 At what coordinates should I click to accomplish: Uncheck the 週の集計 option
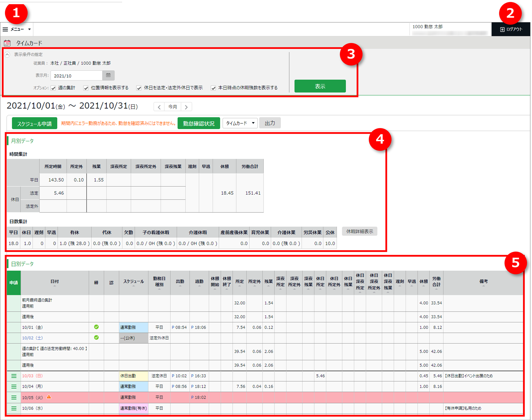tap(53, 88)
